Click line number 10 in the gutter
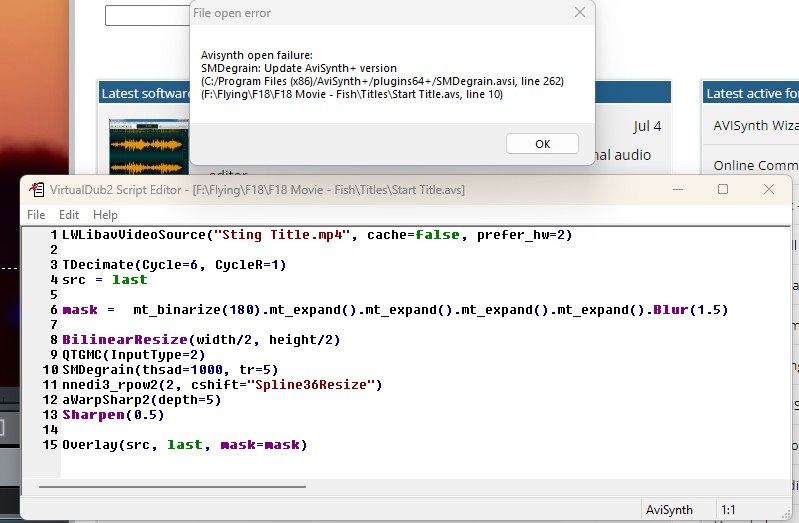The height and width of the screenshot is (523, 799). (x=50, y=370)
